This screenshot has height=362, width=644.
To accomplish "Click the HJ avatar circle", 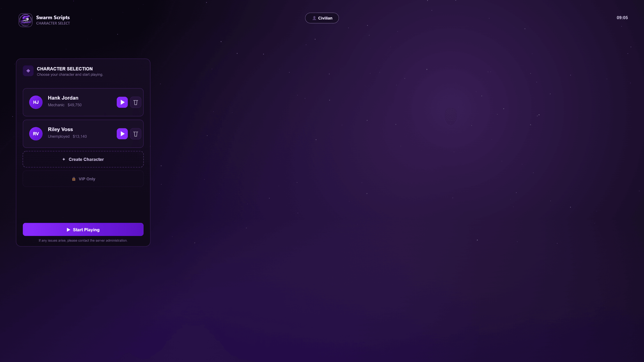I will point(36,102).
